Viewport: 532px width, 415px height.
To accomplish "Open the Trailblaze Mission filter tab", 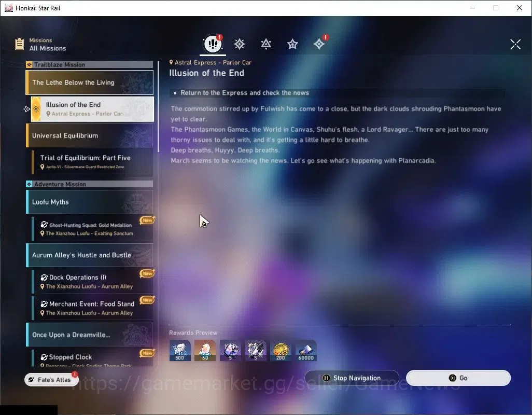I will pos(240,44).
